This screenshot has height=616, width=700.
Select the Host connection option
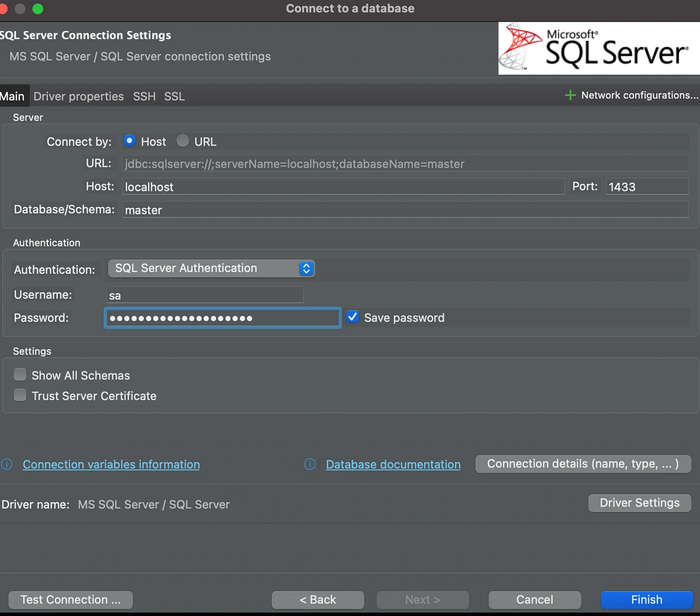click(x=129, y=141)
